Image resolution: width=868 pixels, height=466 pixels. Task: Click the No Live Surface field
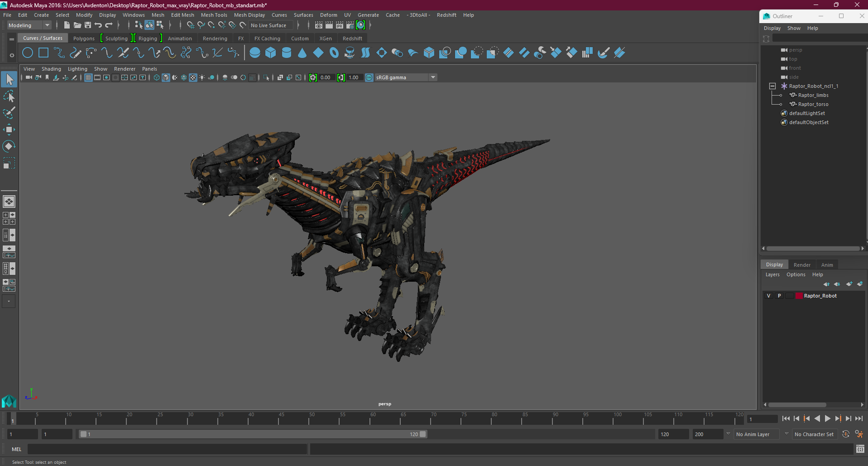click(270, 25)
